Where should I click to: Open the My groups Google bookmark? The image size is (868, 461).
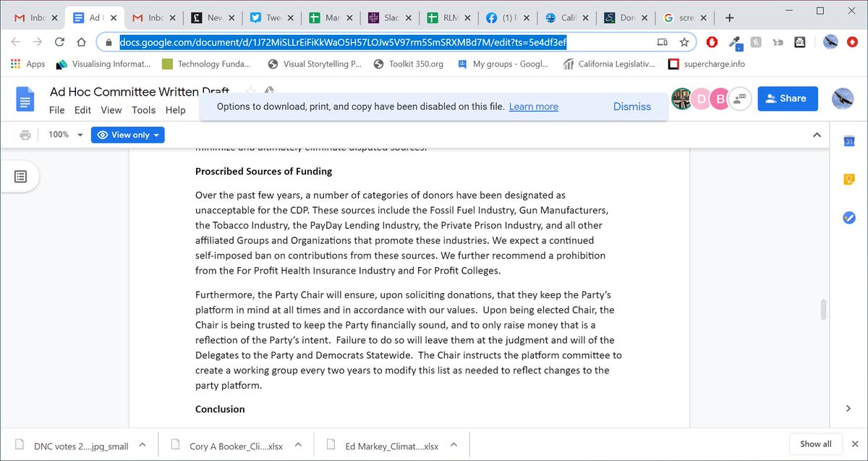pyautogui.click(x=503, y=64)
